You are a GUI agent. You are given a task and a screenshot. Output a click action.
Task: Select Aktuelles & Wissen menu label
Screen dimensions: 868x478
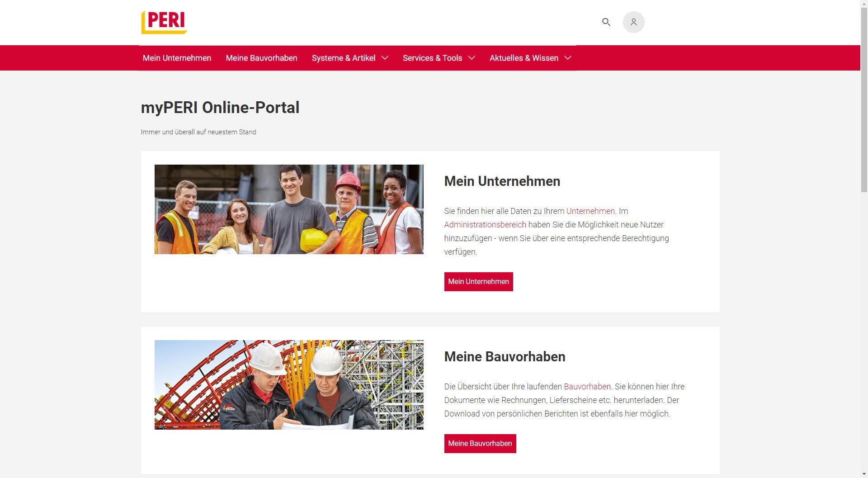pos(524,58)
